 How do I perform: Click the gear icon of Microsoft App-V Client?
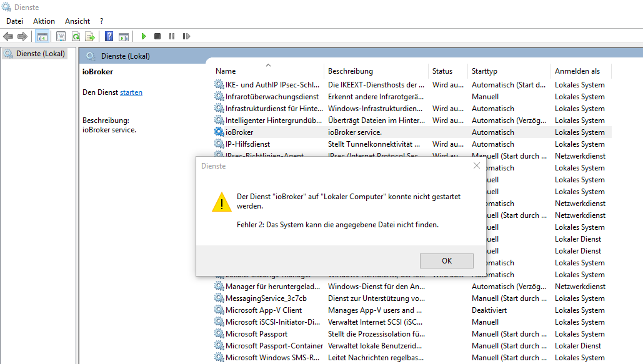[x=219, y=310]
